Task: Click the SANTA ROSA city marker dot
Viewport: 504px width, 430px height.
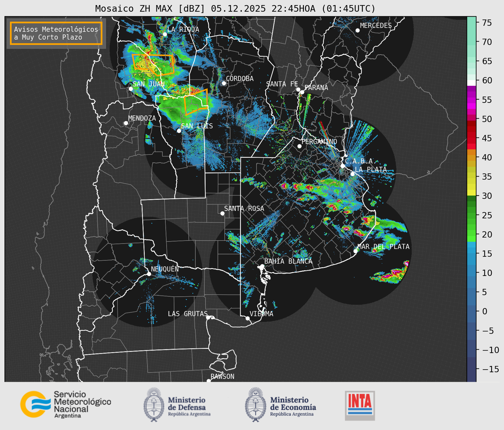Action: pyautogui.click(x=222, y=213)
